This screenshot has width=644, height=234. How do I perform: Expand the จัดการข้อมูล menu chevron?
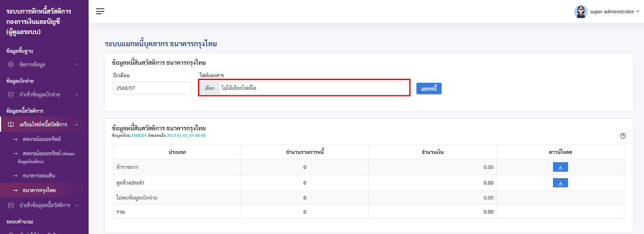click(x=77, y=64)
